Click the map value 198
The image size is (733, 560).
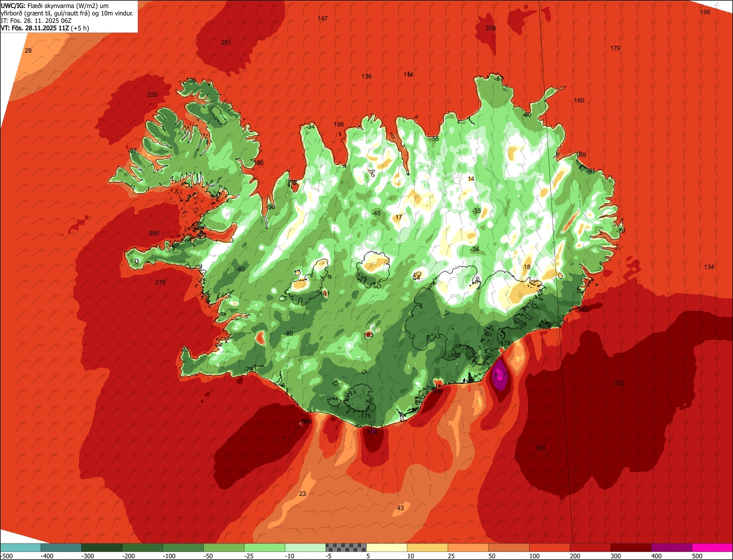(x=338, y=124)
